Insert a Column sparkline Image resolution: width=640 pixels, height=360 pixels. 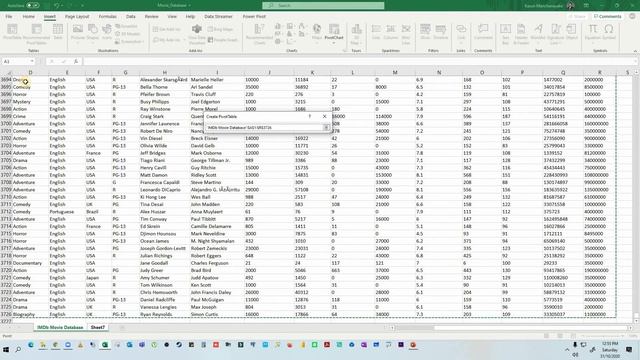click(391, 32)
